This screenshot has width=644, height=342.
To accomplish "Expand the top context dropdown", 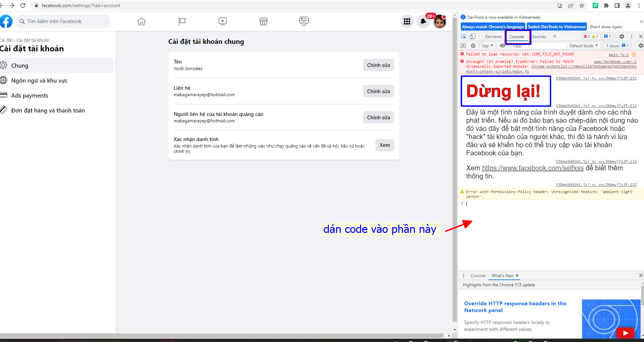I will point(488,46).
